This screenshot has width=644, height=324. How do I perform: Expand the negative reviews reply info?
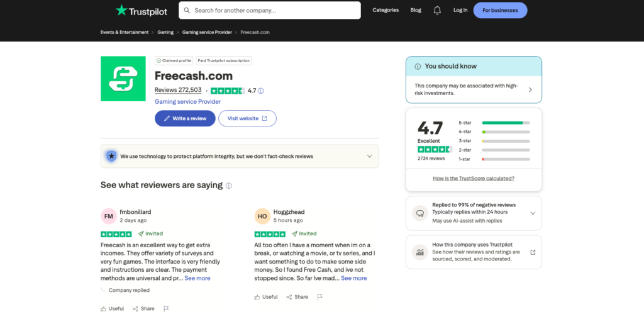click(x=533, y=213)
